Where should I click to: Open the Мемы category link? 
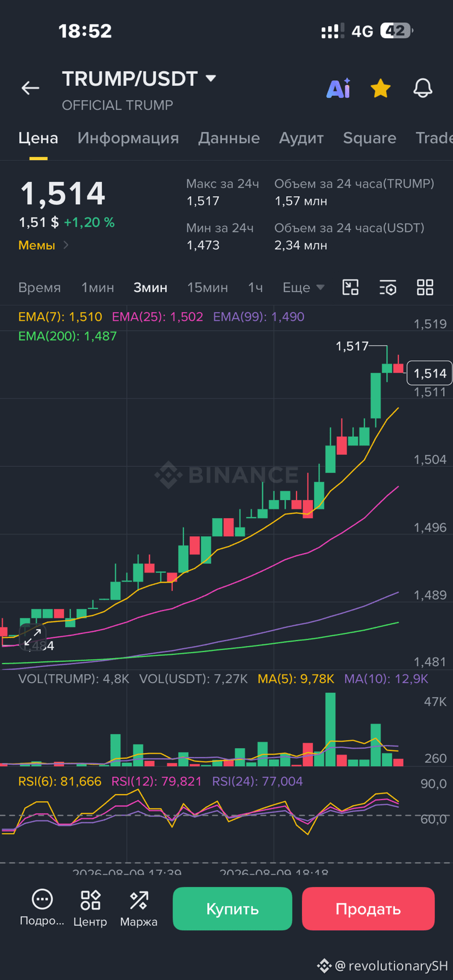tap(43, 245)
